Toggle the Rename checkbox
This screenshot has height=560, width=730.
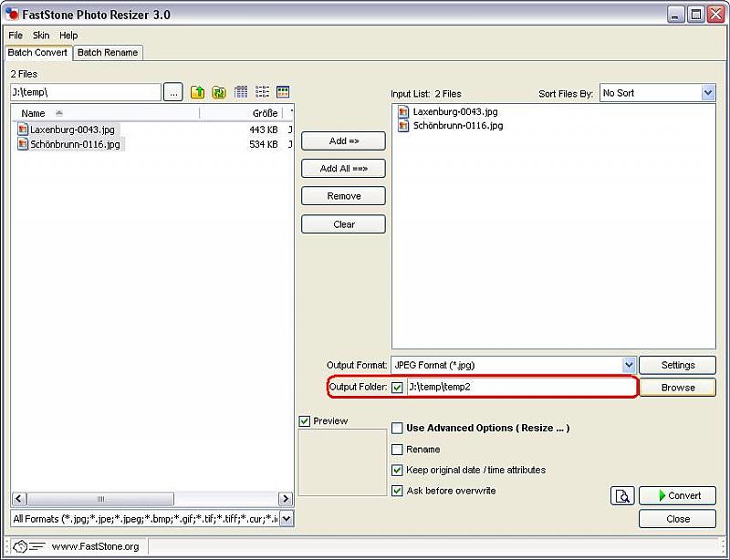coord(397,450)
